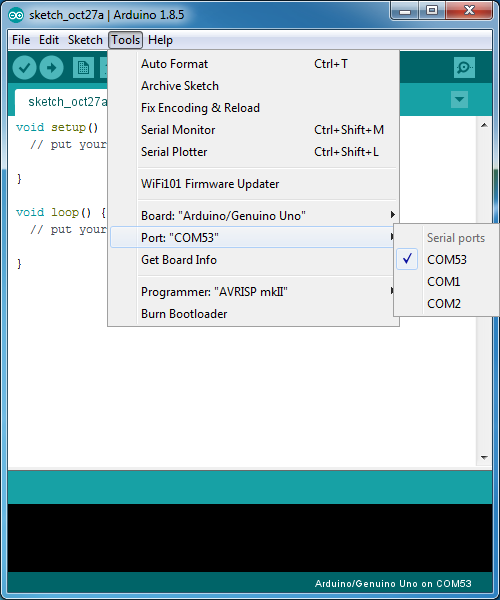The width and height of the screenshot is (500, 600).
Task: Click the Verify checkmark toolbar icon
Action: (24, 68)
